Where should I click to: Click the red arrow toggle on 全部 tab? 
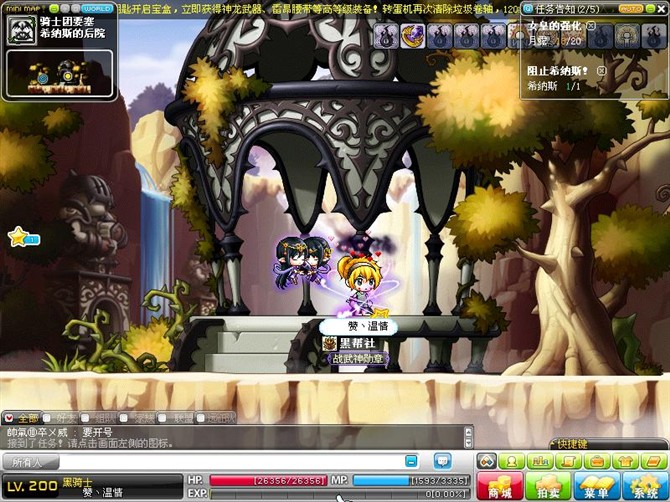9,418
